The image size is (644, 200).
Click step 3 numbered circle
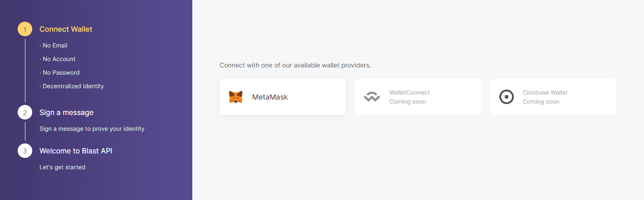click(x=25, y=151)
